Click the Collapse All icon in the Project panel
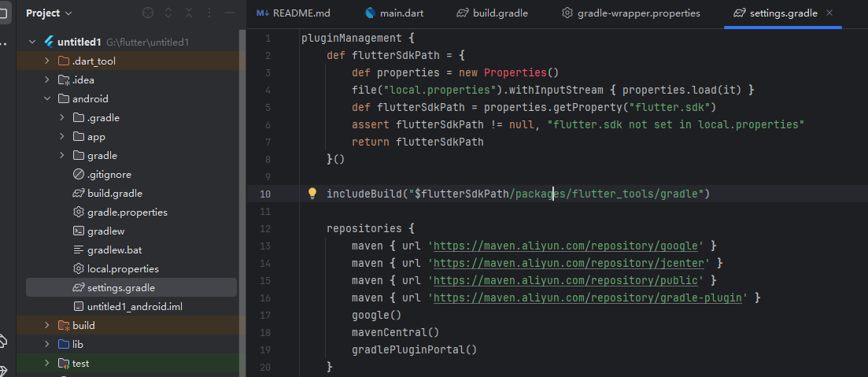Image resolution: width=868 pixels, height=377 pixels. coord(189,13)
